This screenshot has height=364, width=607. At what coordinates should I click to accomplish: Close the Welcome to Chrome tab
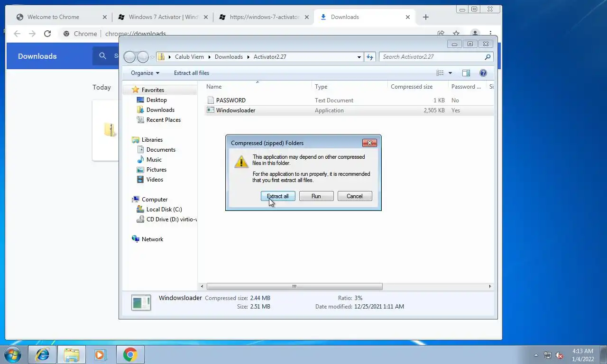coord(105,17)
